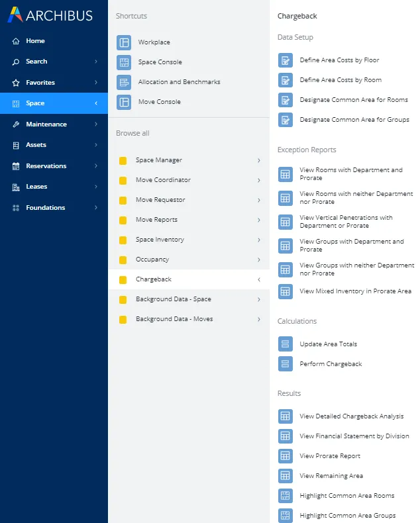This screenshot has width=420, height=523.
Task: Expand the Maintenance menu arrow
Action: [x=95, y=124]
